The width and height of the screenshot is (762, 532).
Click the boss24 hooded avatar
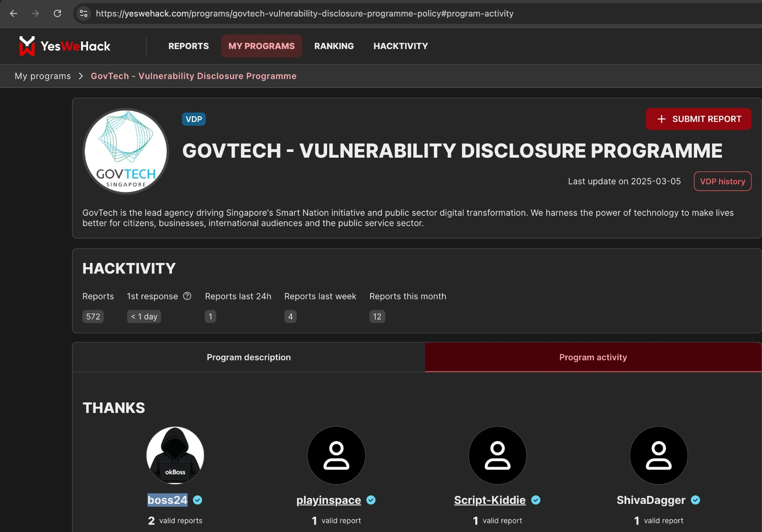tap(175, 455)
